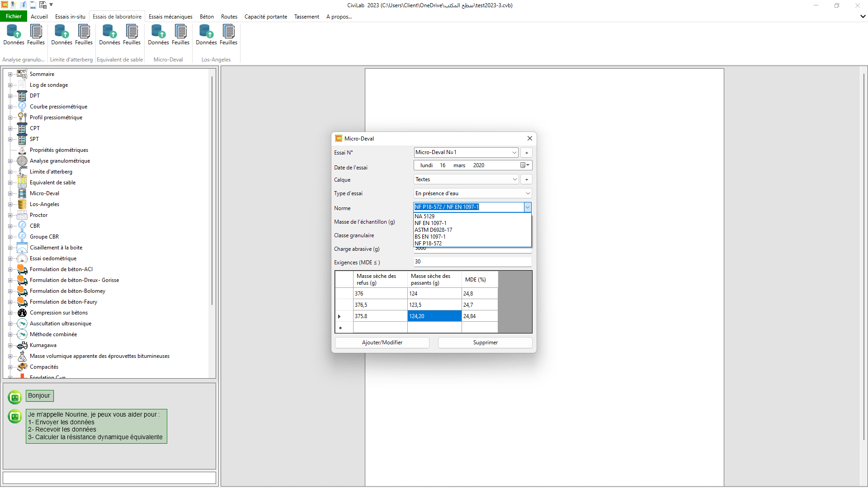Open Feuilles in Analyse granulométrique group
868x488 pixels.
coord(36,35)
